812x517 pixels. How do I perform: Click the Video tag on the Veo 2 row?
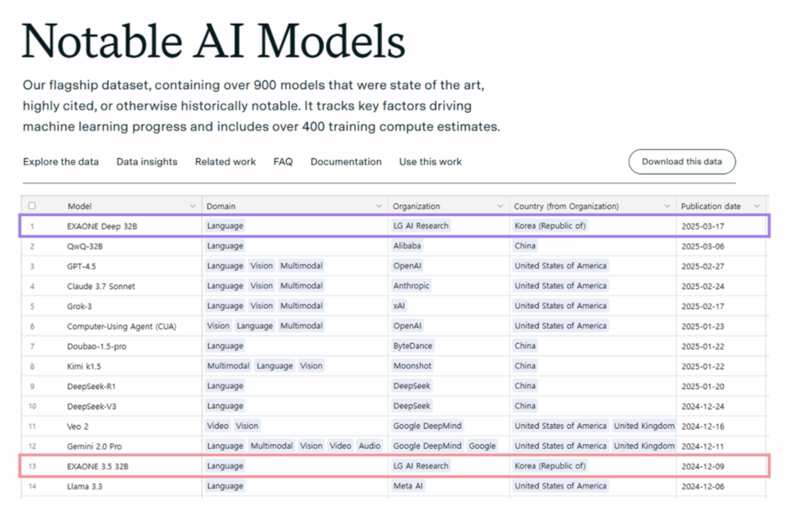coord(217,425)
